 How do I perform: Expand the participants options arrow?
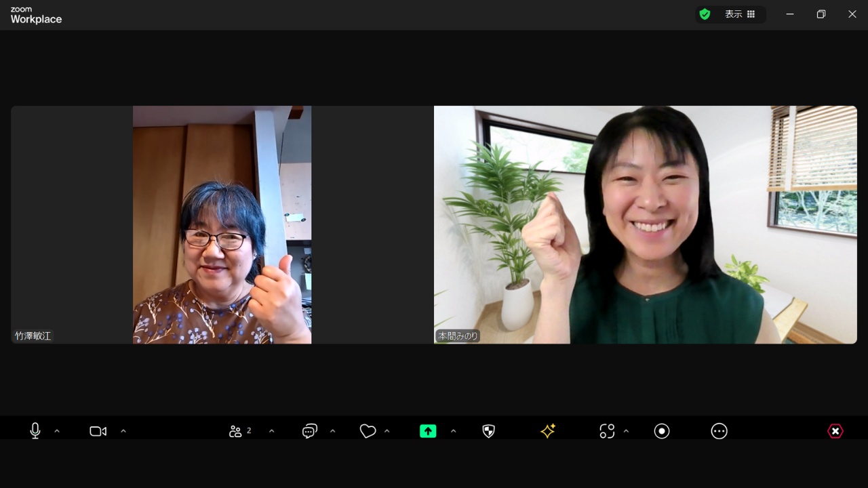[272, 431]
